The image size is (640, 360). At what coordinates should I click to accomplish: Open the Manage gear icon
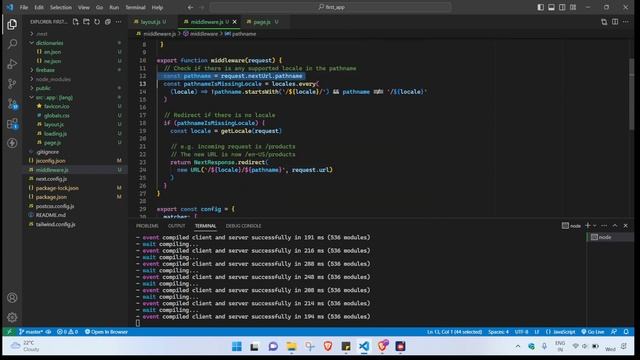(x=12, y=317)
